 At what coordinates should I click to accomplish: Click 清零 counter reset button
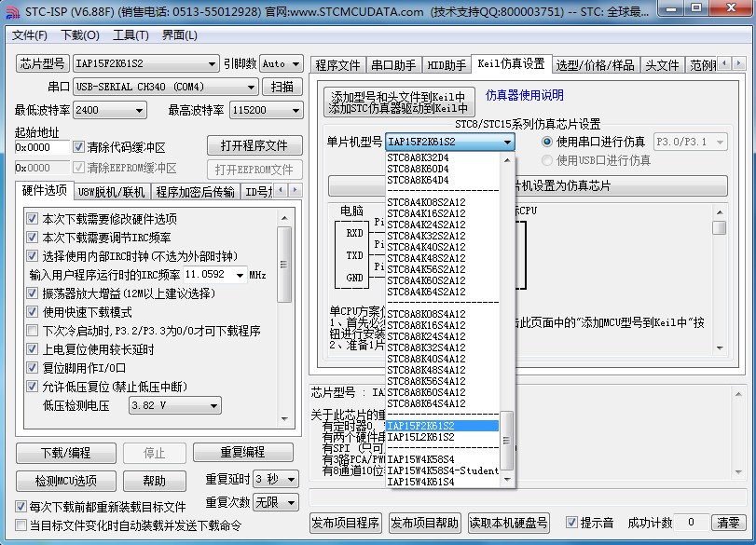click(728, 523)
